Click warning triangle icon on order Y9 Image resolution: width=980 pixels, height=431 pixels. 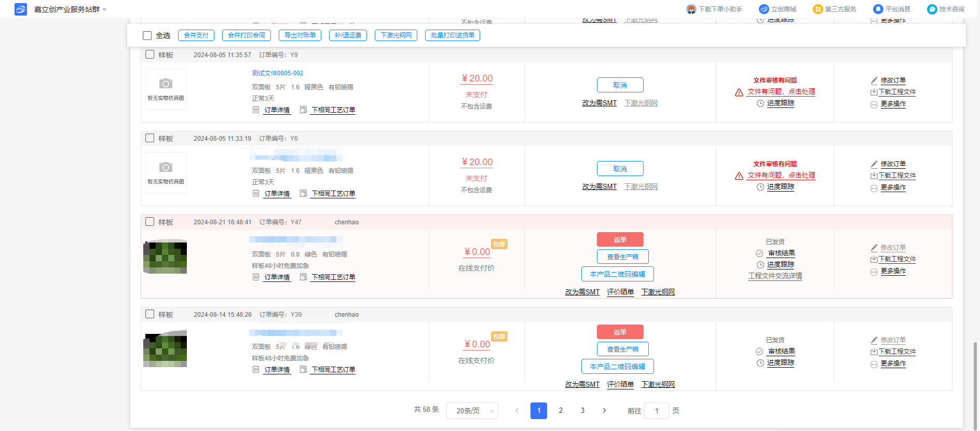click(x=739, y=92)
